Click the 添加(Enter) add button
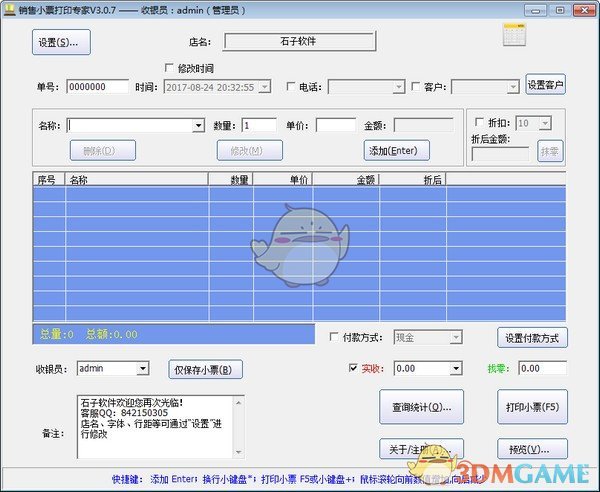Viewport: 600px width, 492px height. point(397,150)
